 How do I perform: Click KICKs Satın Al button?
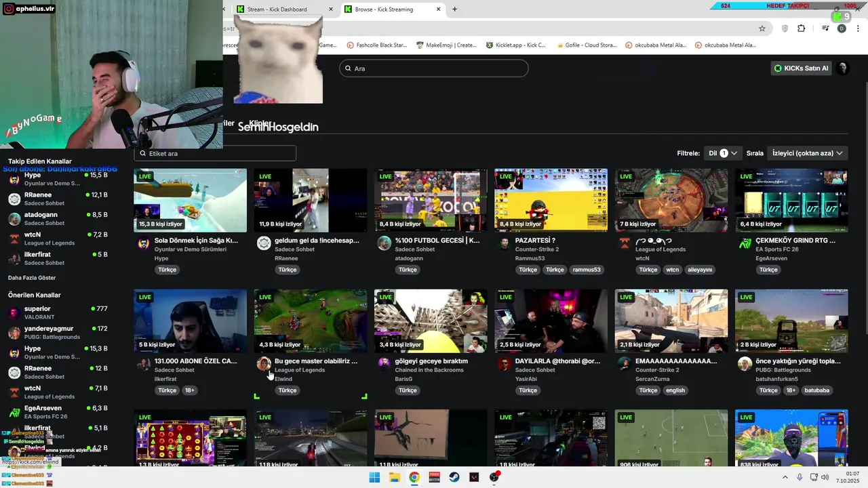click(x=801, y=68)
